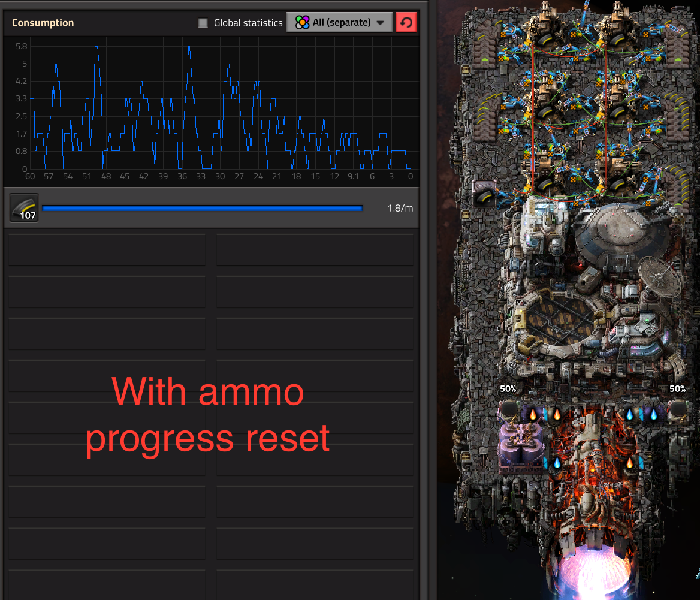
Task: Select the ammo item icon showing 107
Action: coord(24,208)
